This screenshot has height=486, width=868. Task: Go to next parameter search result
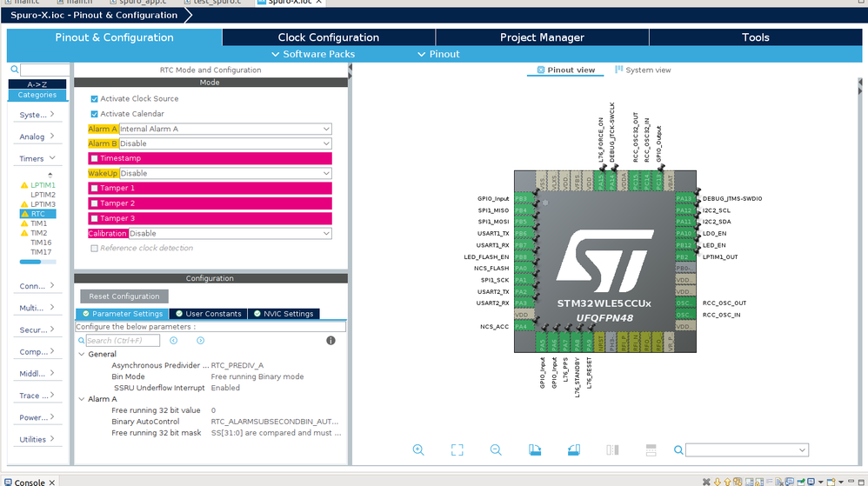(x=200, y=341)
